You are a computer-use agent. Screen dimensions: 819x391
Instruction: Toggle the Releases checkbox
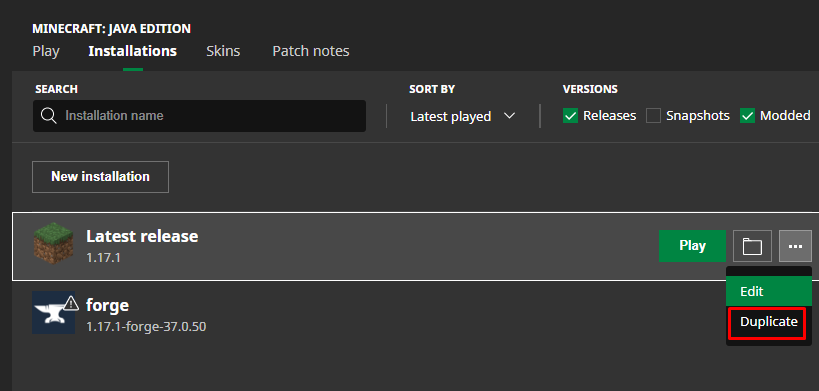570,116
